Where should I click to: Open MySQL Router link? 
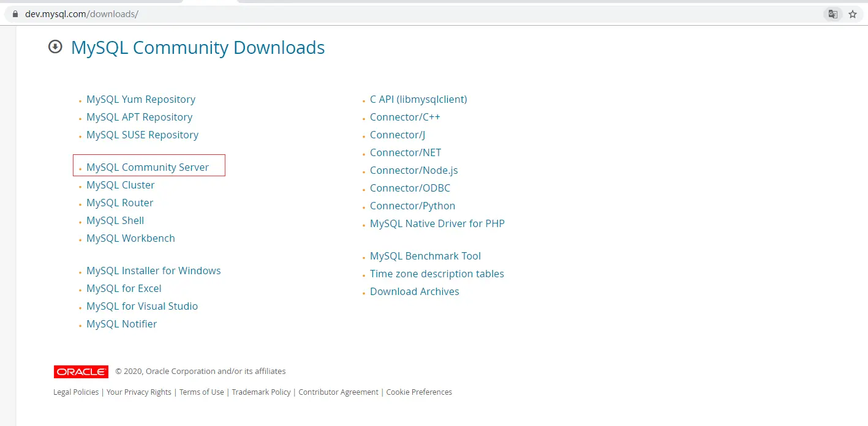[x=119, y=203]
